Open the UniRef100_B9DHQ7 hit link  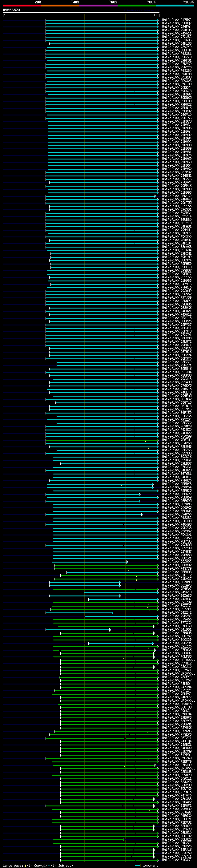pos(176,23)
